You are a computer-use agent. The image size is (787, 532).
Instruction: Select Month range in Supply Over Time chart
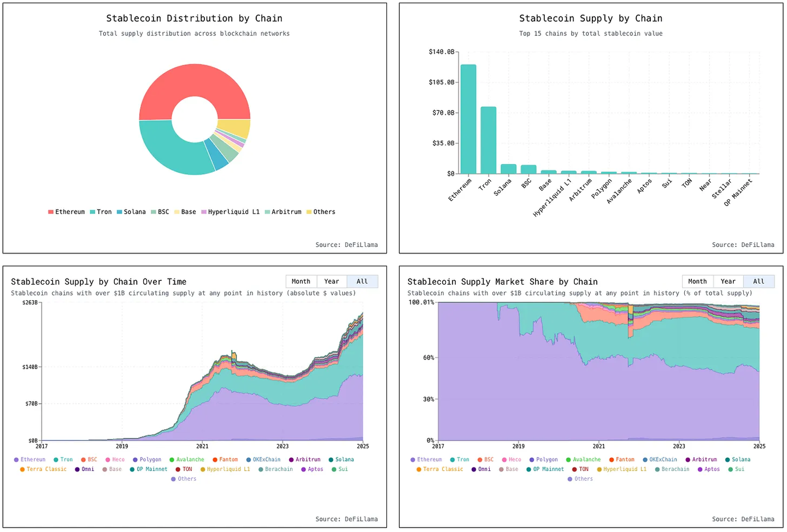(x=301, y=281)
